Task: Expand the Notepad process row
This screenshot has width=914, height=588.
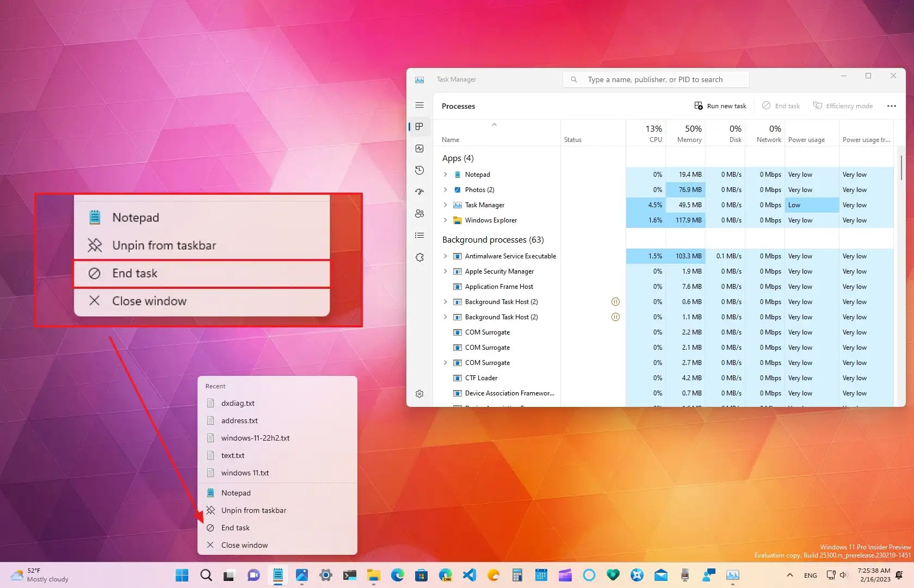Action: (x=446, y=175)
